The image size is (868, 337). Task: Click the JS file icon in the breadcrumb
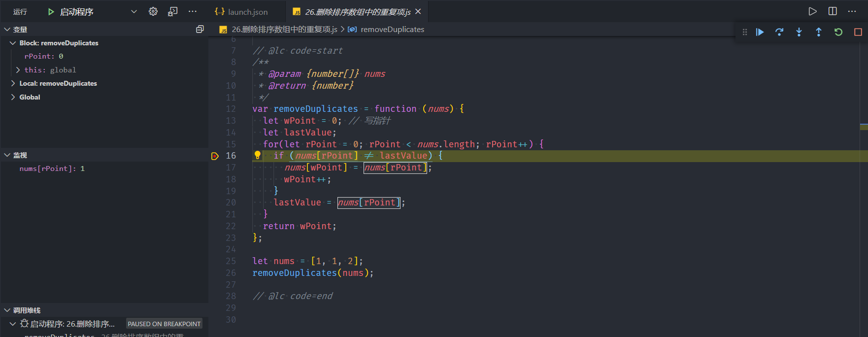(223, 30)
